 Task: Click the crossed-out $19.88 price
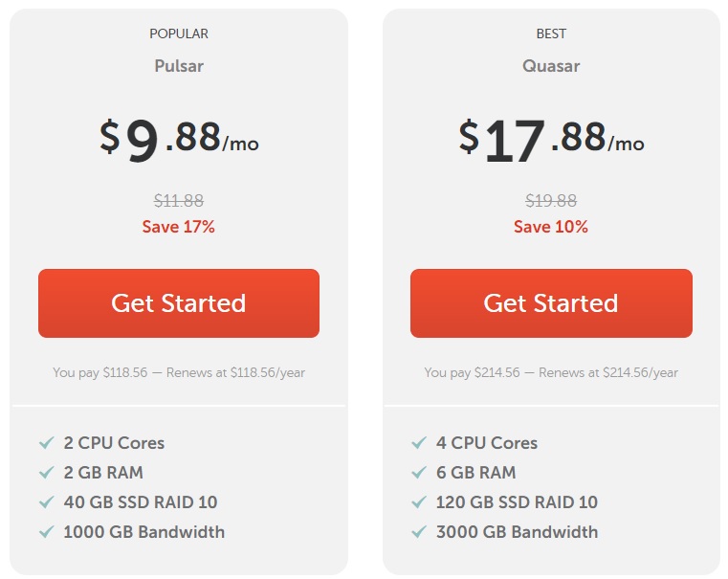[551, 201]
